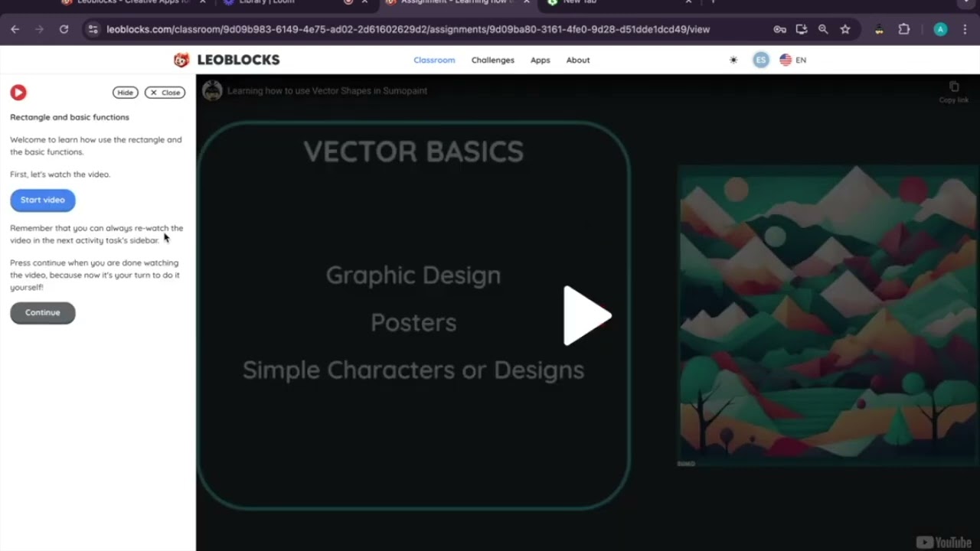Open the Challenges nav item
Screen dimensions: 980x551
coord(493,60)
